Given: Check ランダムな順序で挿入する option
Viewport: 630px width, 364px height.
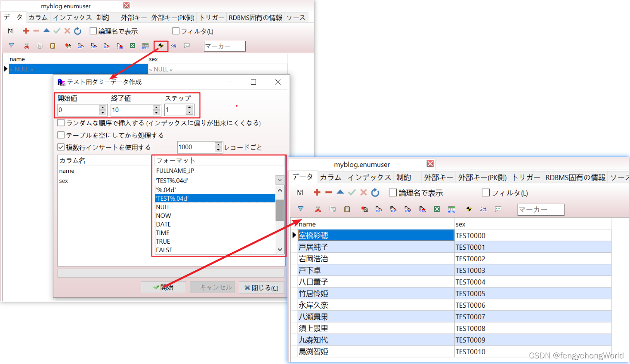Looking at the screenshot, I should click(61, 123).
